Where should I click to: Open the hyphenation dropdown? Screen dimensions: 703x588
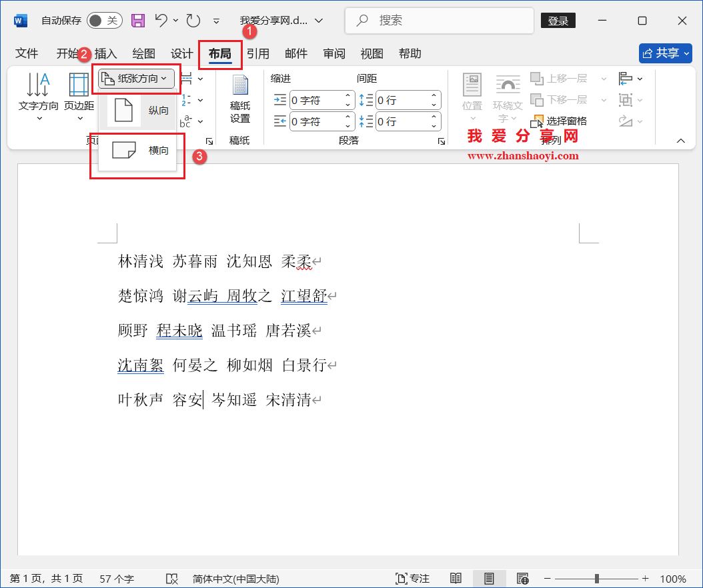coord(191,121)
